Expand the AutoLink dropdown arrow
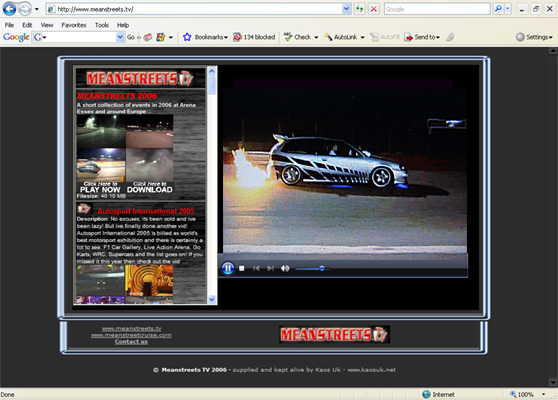The width and height of the screenshot is (558, 400). 362,37
